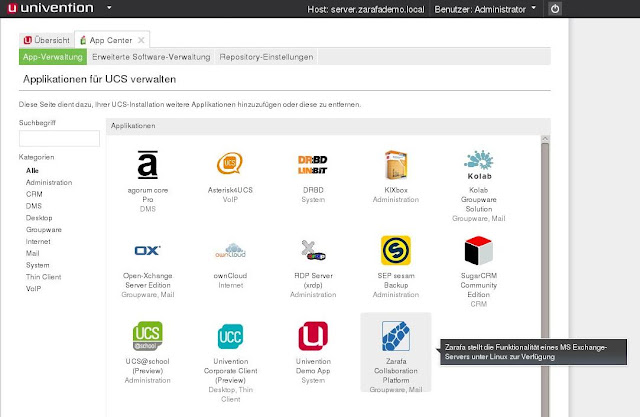Click the scrollbar up arrow
Image resolution: width=640 pixels, height=417 pixels.
click(545, 139)
